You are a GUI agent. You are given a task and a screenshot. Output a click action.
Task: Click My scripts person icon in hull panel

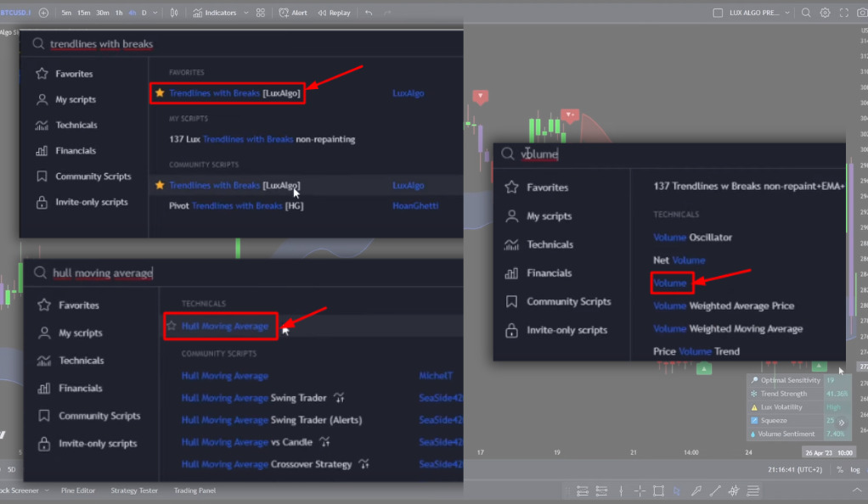tap(43, 333)
